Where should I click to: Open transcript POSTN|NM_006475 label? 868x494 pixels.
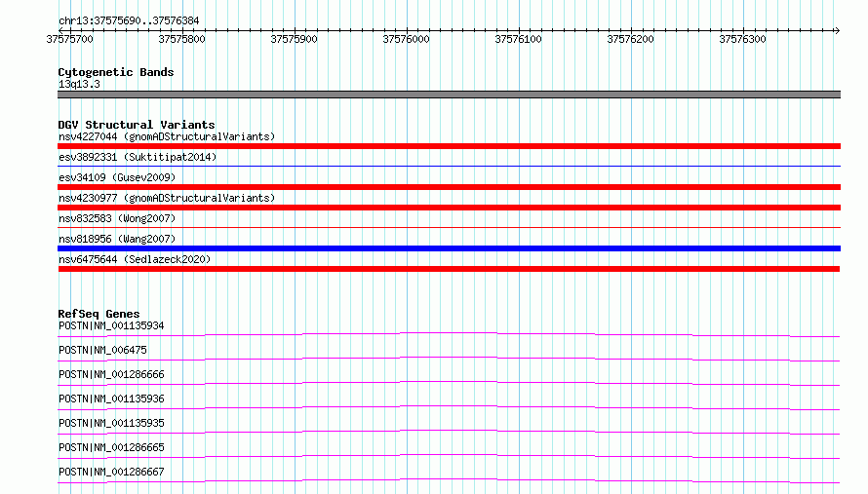pyautogui.click(x=102, y=350)
